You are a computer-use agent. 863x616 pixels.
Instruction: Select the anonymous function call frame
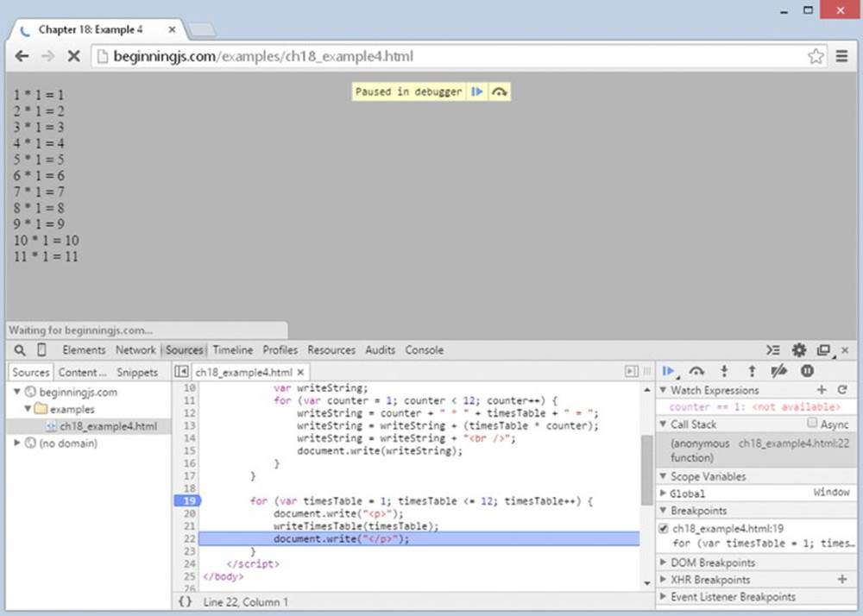point(756,450)
